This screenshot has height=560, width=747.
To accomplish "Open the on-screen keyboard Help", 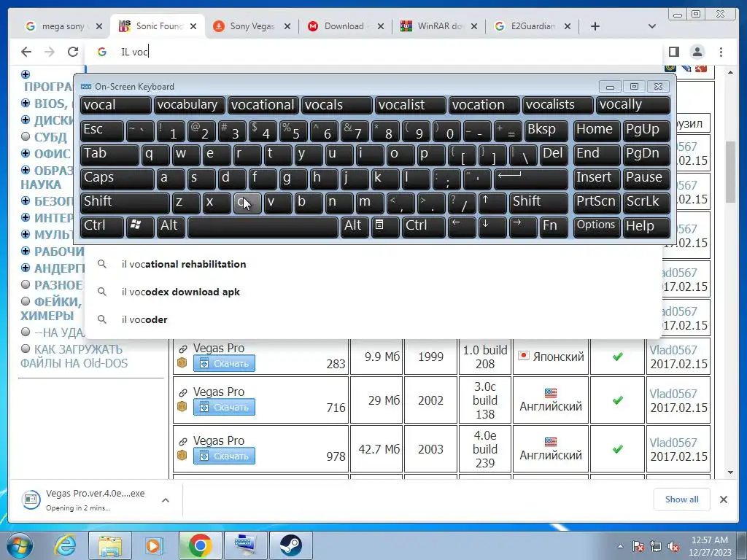I will coord(646,227).
